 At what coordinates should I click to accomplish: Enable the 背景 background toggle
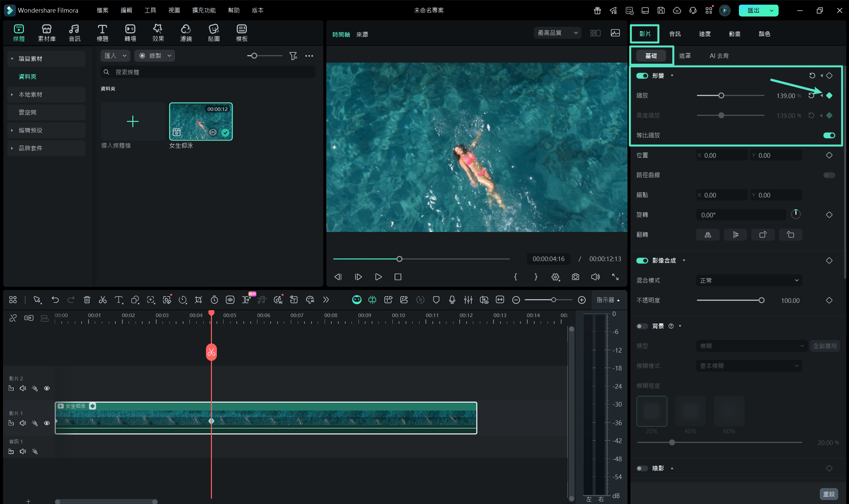click(642, 326)
